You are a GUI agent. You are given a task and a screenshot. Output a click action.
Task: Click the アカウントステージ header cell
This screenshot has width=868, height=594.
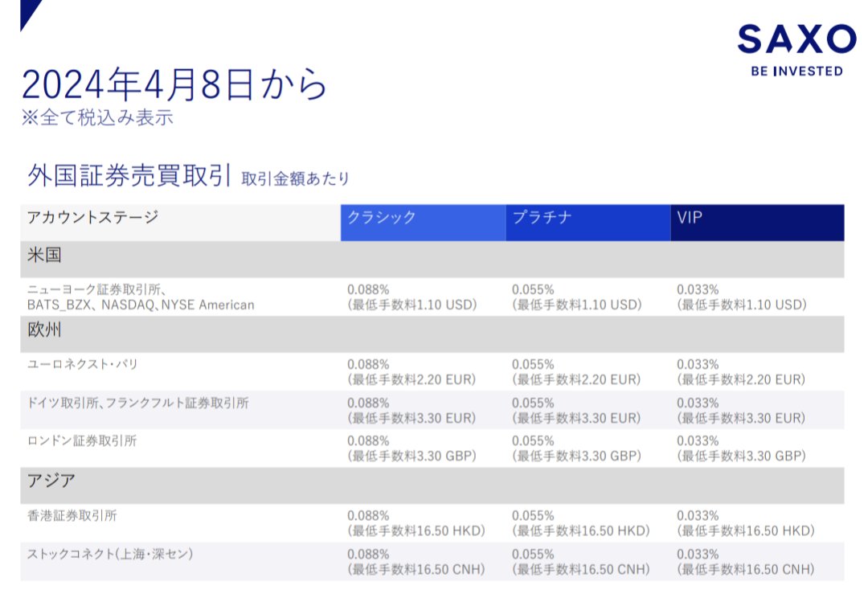76,217
